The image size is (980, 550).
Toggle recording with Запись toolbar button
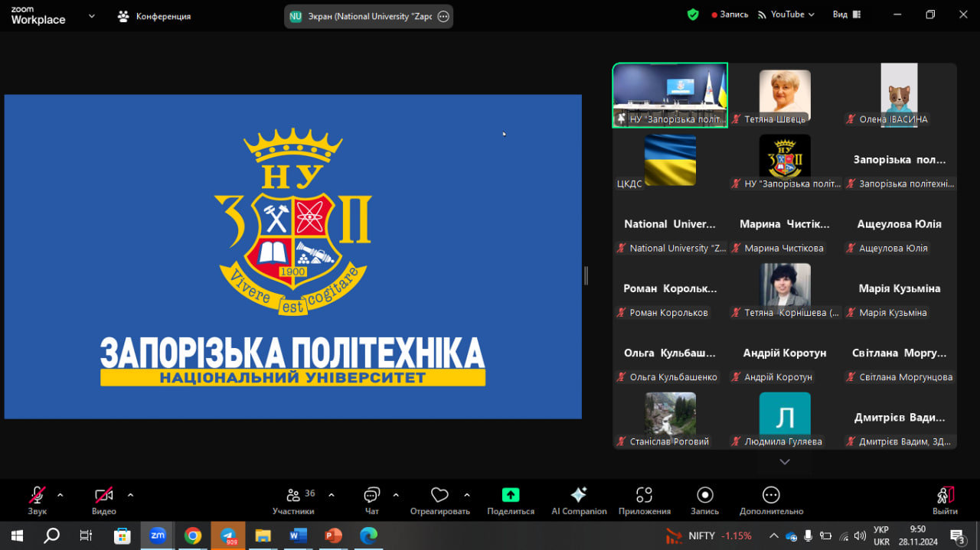[x=705, y=495]
